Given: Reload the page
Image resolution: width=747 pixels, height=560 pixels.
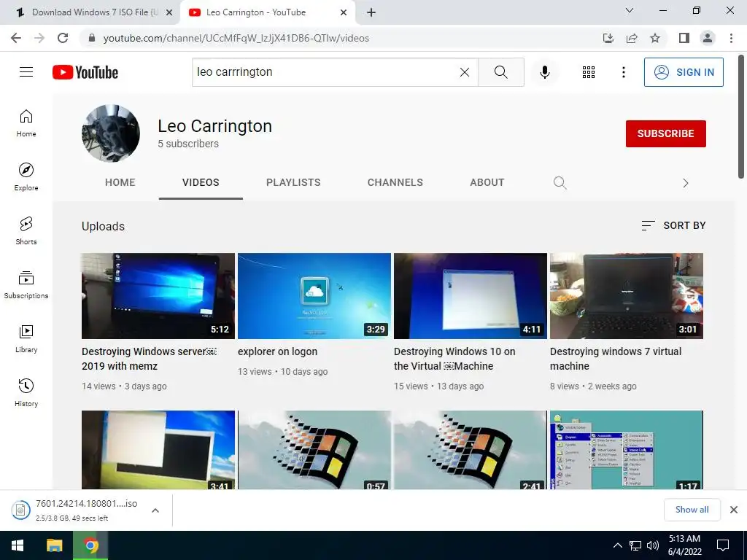Looking at the screenshot, I should (x=63, y=38).
